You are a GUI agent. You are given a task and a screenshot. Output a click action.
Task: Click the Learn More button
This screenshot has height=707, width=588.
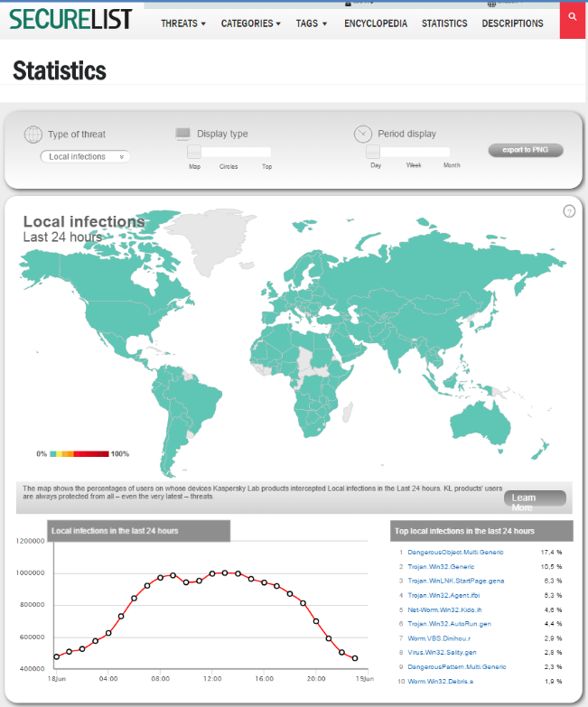535,498
